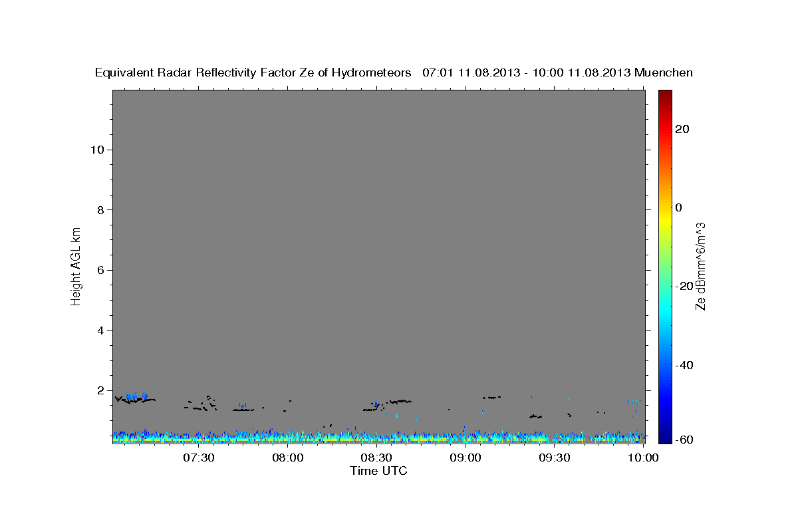798x532 pixels.
Task: Click the colorbar label '-60'
Action: (x=685, y=440)
